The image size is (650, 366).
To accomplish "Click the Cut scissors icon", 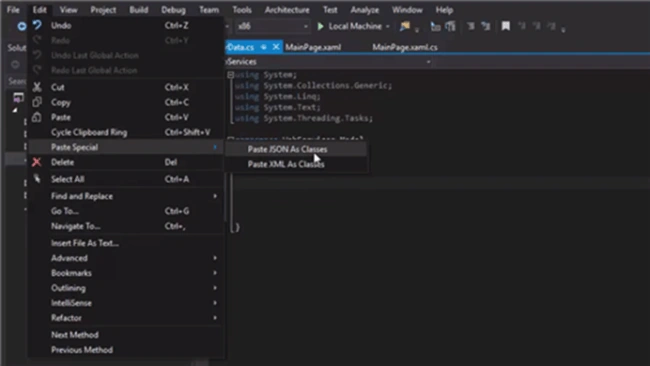I will click(37, 87).
